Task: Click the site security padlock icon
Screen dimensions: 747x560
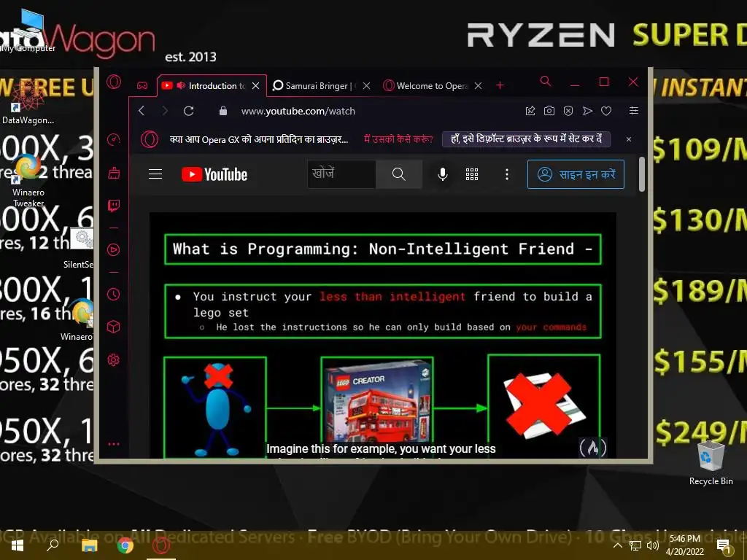Action: pyautogui.click(x=223, y=111)
